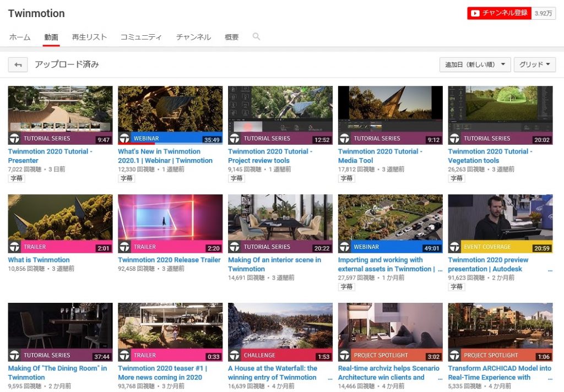Open the Vegetation tools tutorial thumbnail
564x392 pixels.
[500, 115]
